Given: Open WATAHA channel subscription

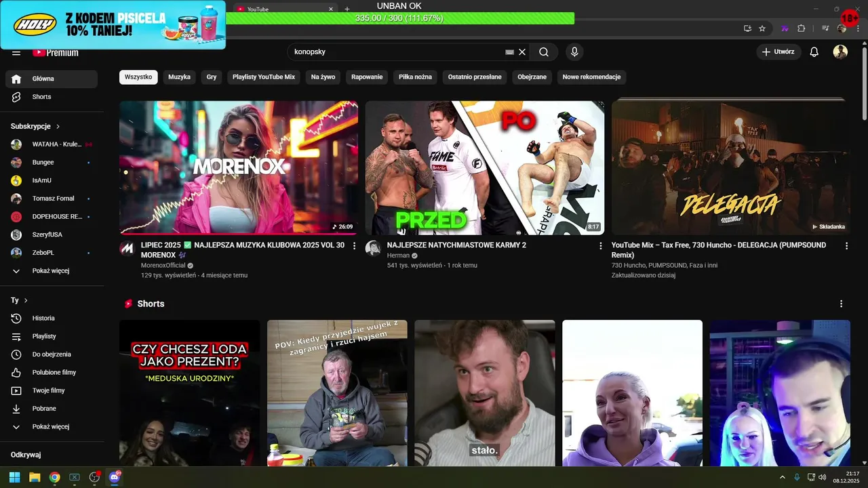Looking at the screenshot, I should 52,144.
